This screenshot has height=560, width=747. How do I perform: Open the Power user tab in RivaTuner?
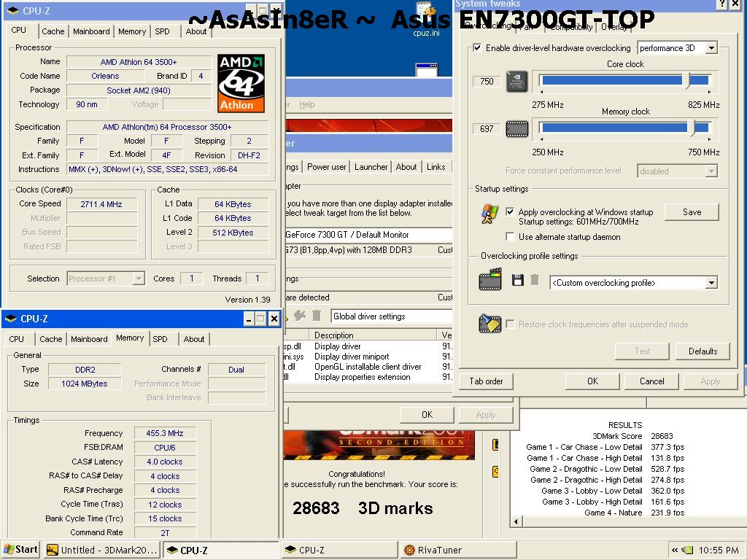coord(326,167)
